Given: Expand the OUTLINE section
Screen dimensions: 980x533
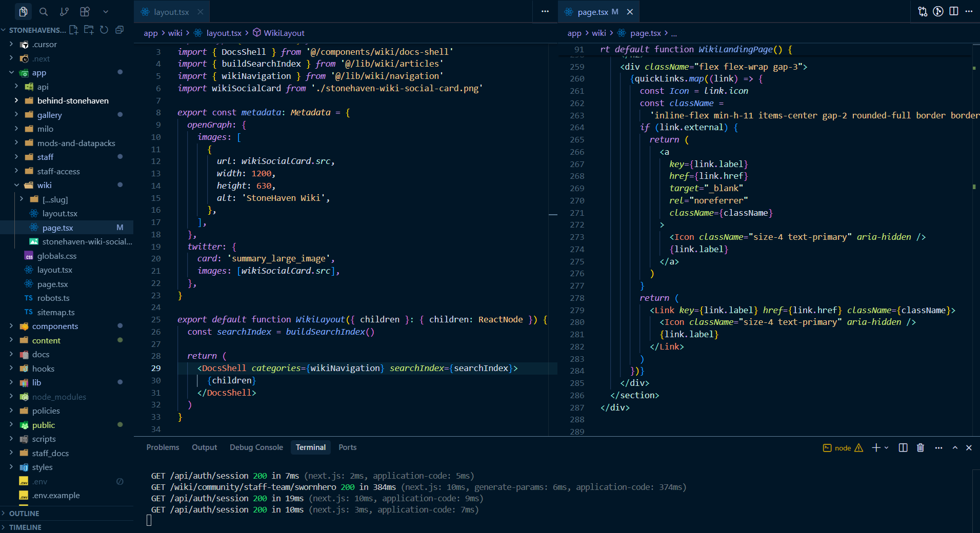Looking at the screenshot, I should pos(67,514).
